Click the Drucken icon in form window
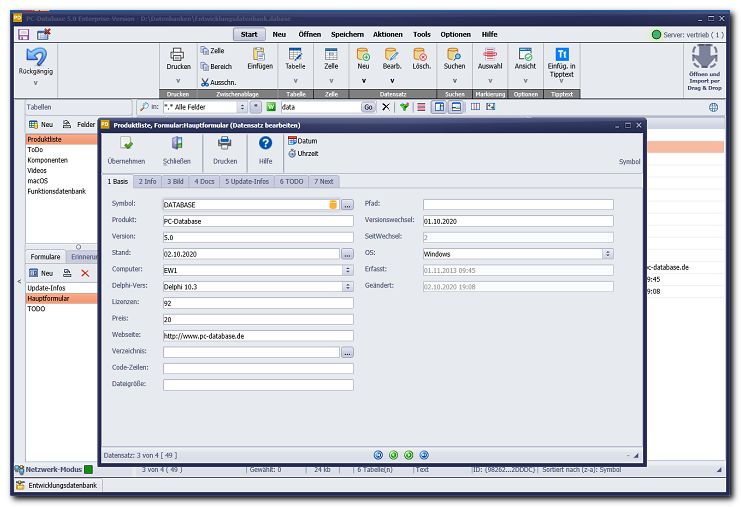Screen dimensions: 741x507 pos(224,143)
